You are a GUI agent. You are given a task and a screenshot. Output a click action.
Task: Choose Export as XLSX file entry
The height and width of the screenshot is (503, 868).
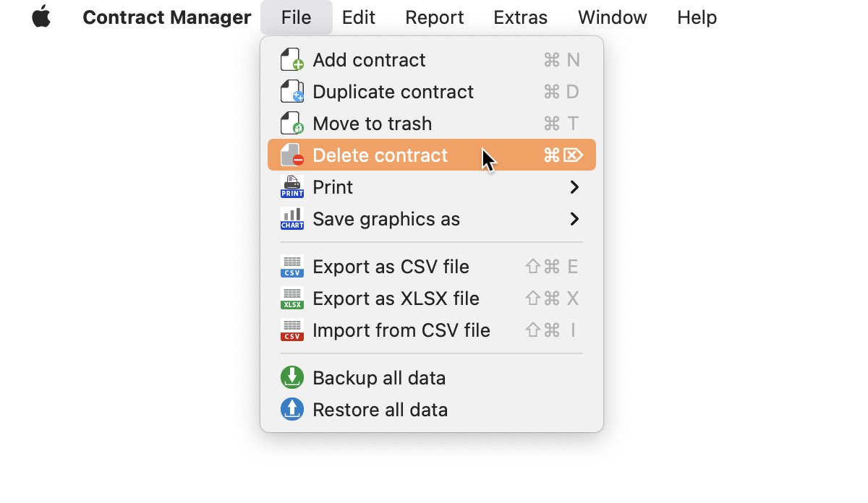(432, 298)
